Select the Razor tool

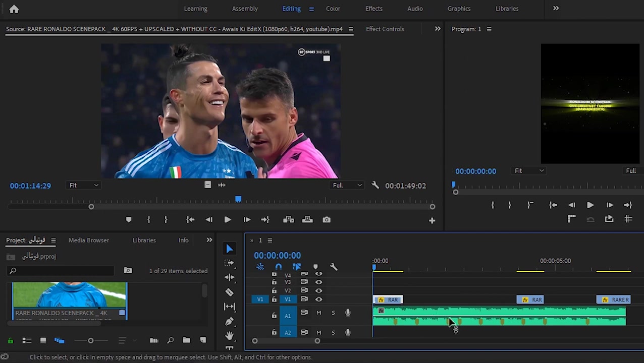click(230, 292)
